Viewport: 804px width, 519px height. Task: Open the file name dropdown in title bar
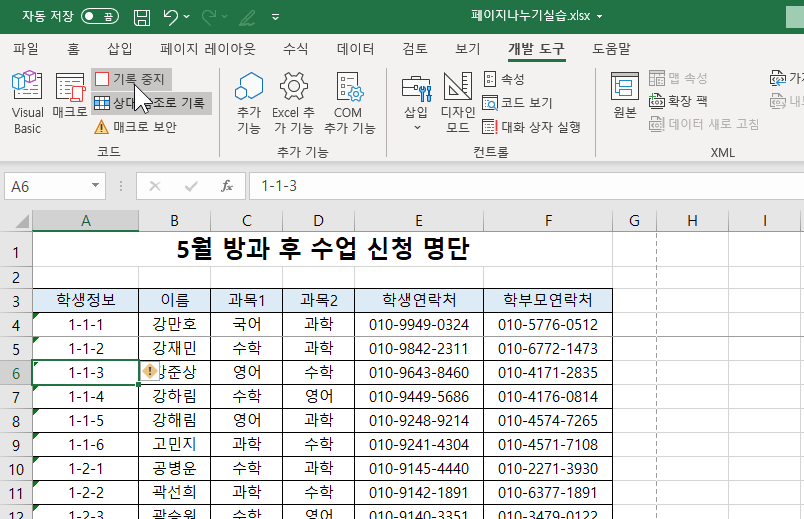click(599, 16)
